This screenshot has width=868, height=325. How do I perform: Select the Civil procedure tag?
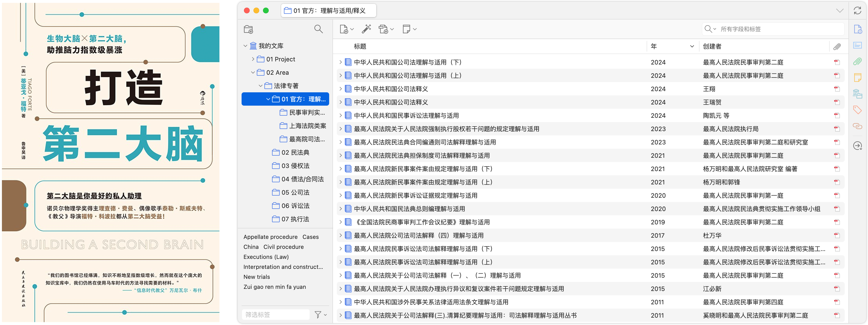tap(283, 247)
